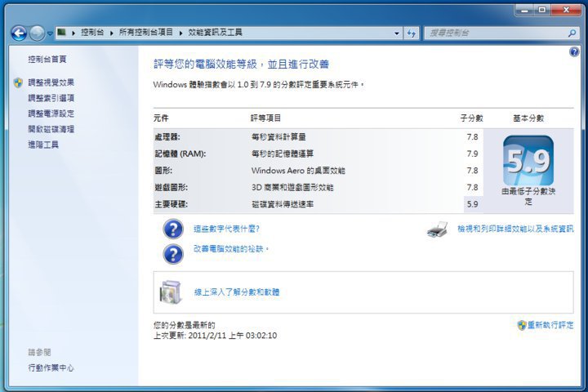
Task: Expand the arrow after 所有控制台項目 breadcrumb
Action: point(180,33)
